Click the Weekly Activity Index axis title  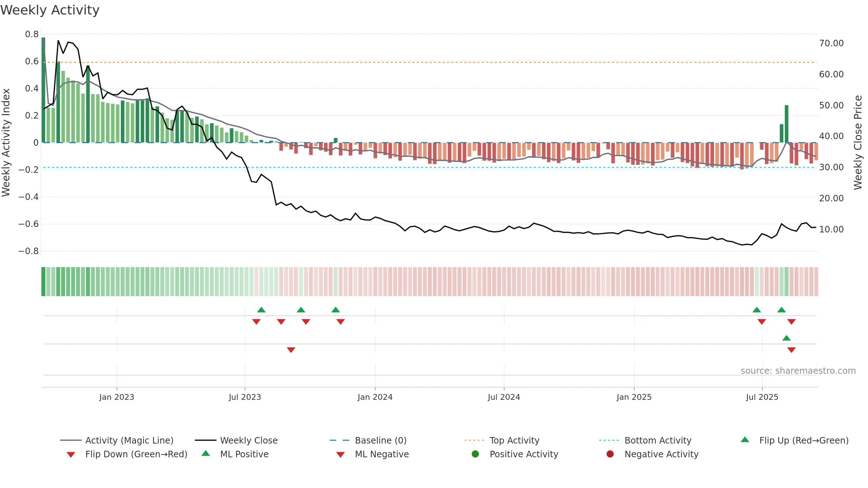click(6, 142)
